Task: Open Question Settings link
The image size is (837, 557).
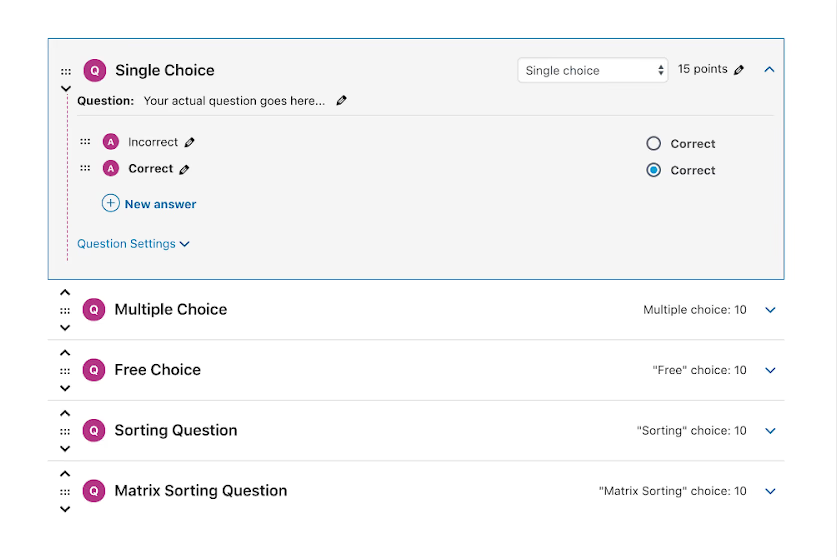Action: pos(133,244)
